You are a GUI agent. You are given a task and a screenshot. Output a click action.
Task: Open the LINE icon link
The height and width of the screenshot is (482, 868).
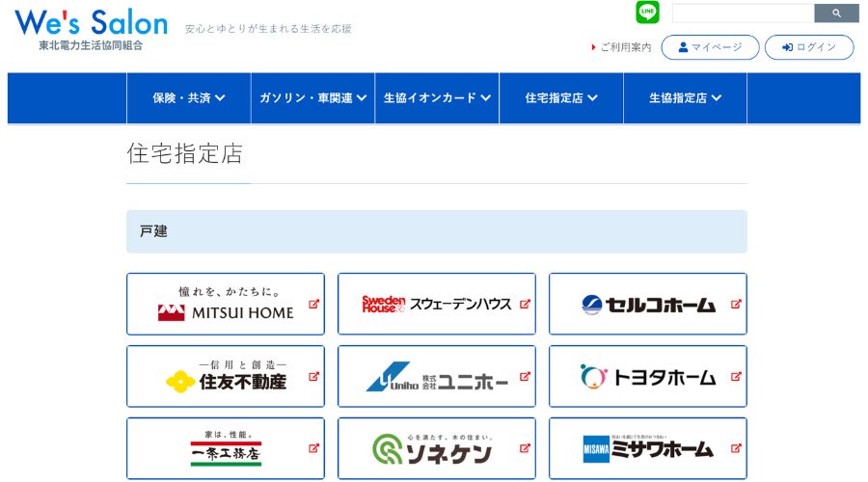point(647,13)
